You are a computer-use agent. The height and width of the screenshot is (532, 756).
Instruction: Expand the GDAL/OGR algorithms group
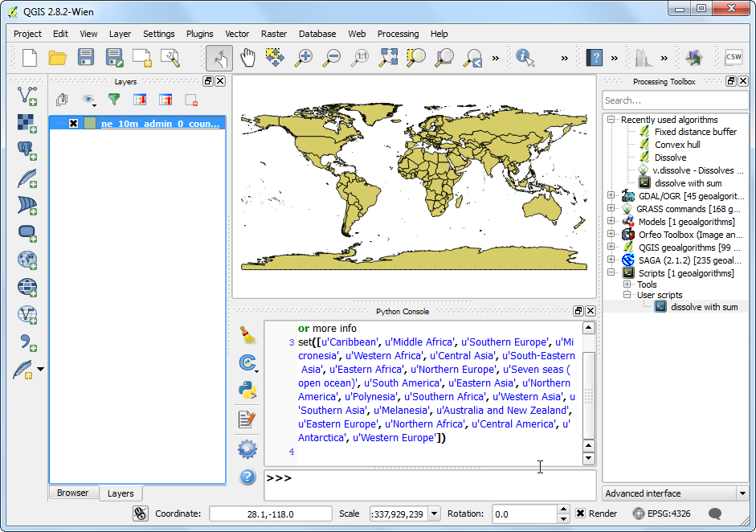tap(611, 196)
